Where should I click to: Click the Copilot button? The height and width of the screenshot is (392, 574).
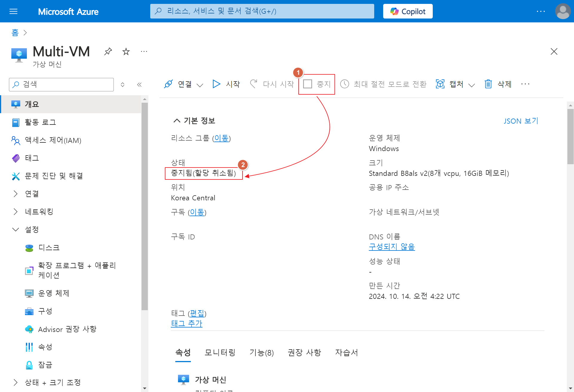408,11
